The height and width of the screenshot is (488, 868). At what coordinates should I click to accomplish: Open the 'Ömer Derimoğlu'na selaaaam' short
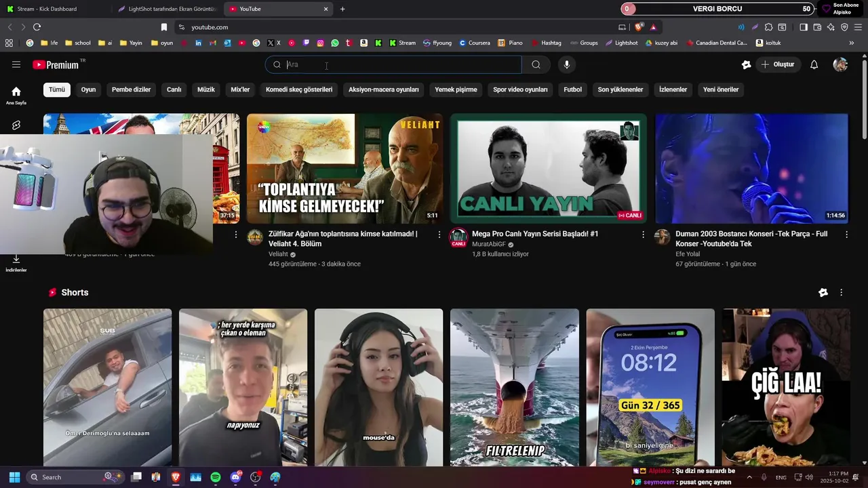(107, 388)
